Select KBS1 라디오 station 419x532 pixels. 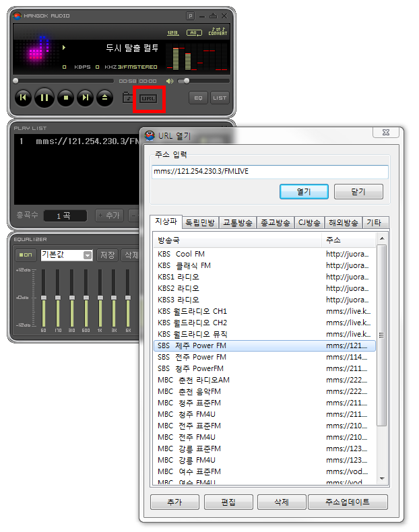tap(265, 277)
